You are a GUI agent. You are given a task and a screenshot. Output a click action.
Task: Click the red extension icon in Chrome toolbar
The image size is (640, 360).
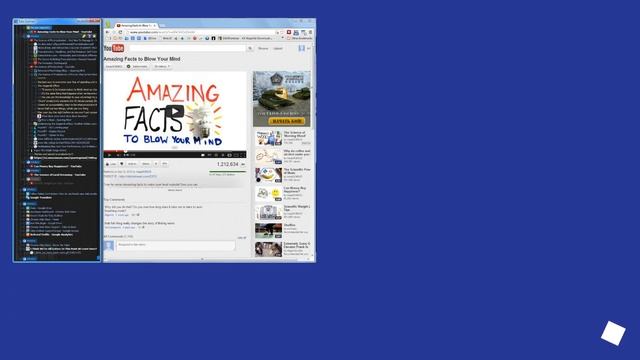tap(289, 32)
